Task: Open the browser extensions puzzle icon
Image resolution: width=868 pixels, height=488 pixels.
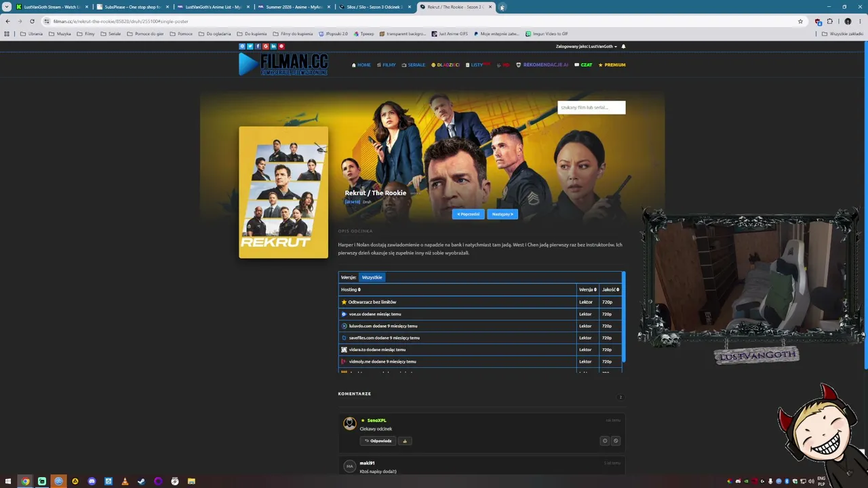Action: tap(829, 21)
